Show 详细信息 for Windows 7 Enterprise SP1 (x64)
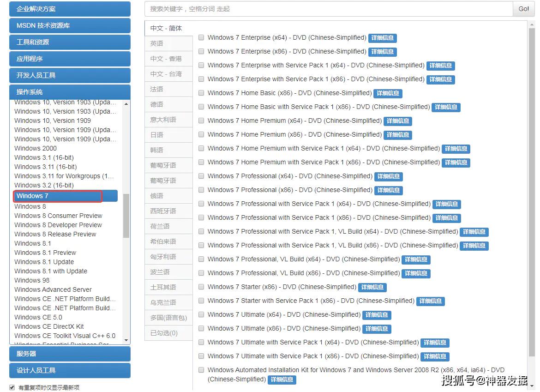This screenshot has height=392, width=540. click(x=441, y=66)
